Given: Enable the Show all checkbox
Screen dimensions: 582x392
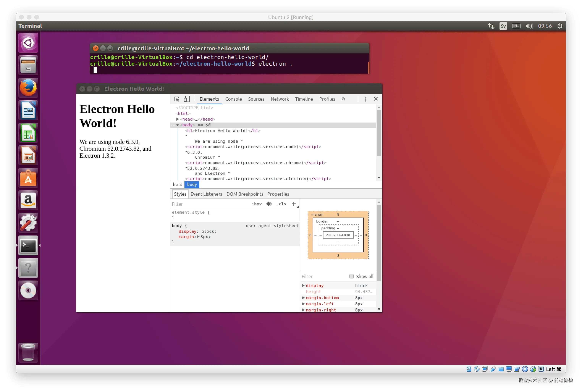Looking at the screenshot, I should coord(351,276).
